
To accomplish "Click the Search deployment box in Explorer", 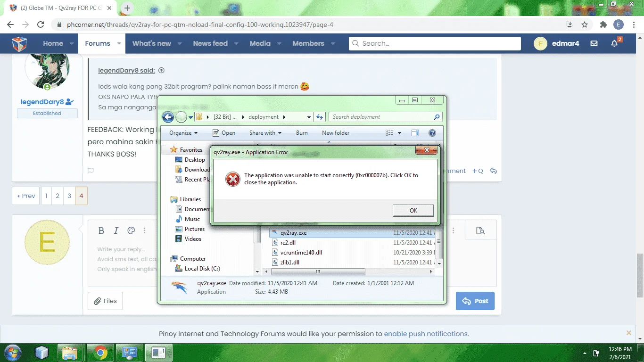I will (x=386, y=117).
